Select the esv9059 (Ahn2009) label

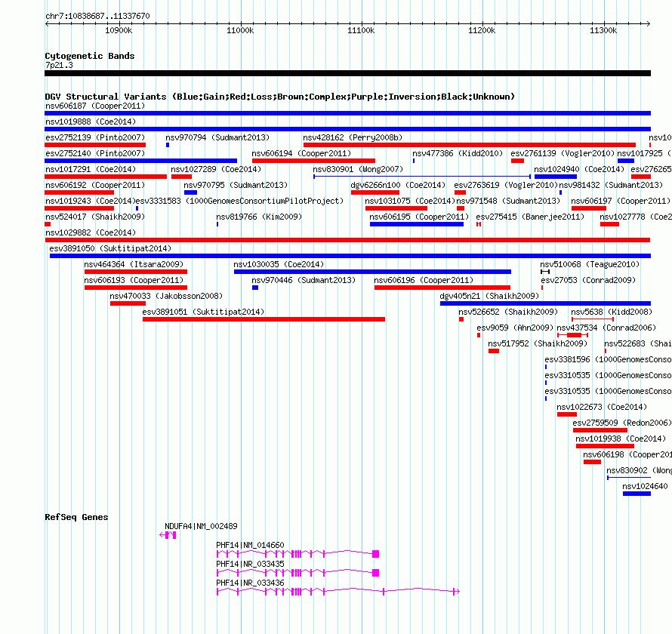pos(515,328)
